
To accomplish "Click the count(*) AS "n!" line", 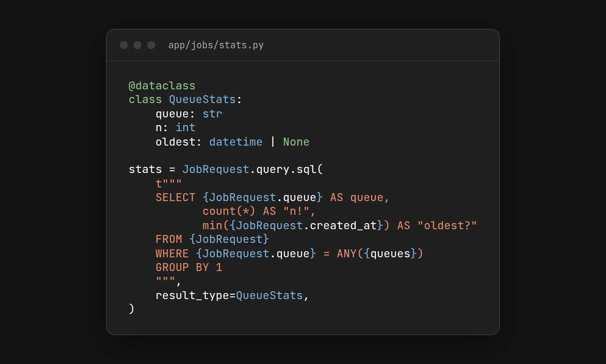I will (259, 211).
